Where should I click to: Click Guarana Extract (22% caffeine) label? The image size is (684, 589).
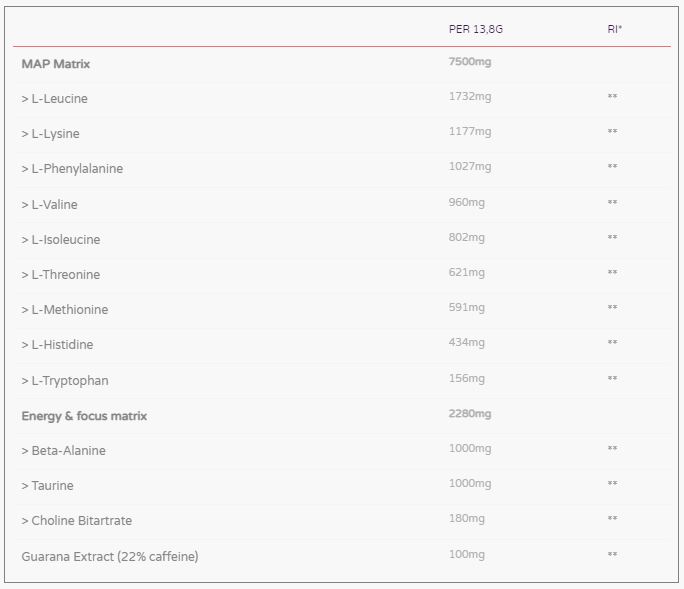coord(110,556)
